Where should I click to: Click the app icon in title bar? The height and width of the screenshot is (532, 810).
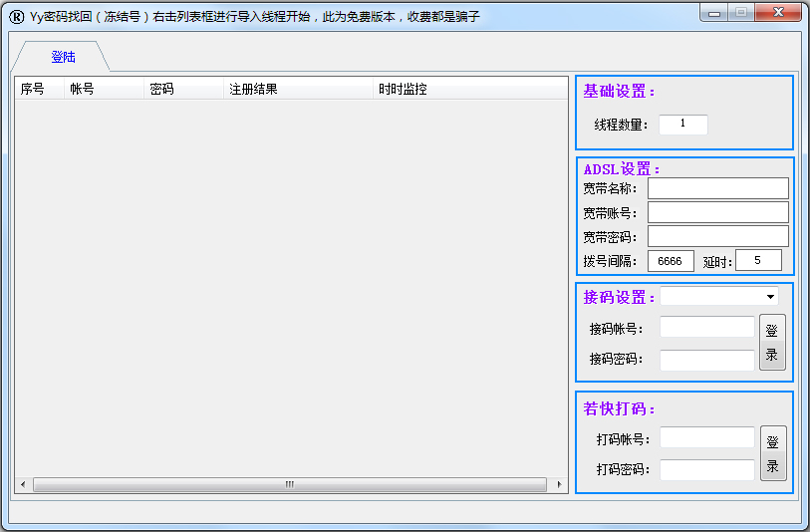16,16
